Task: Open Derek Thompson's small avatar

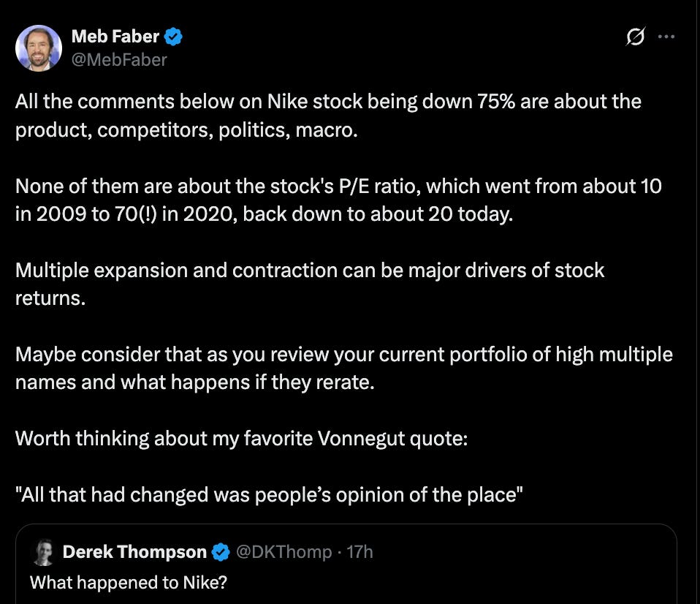Action: tap(43, 553)
